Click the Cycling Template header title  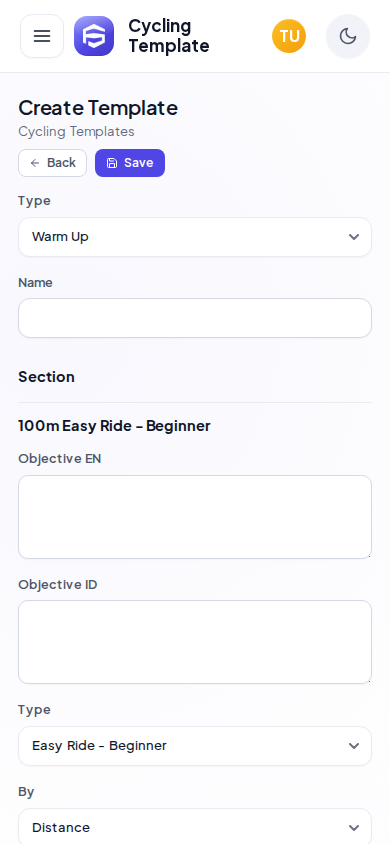coord(169,36)
